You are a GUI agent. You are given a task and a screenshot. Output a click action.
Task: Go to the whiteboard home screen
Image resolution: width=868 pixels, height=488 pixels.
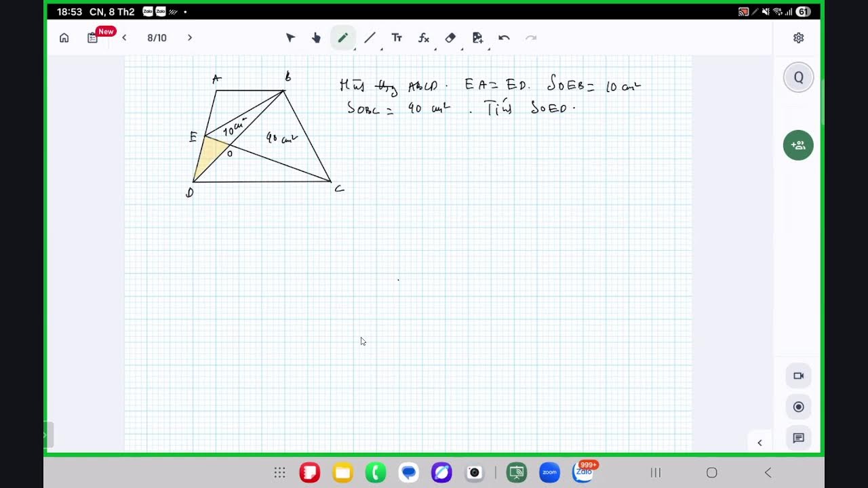pyautogui.click(x=64, y=38)
